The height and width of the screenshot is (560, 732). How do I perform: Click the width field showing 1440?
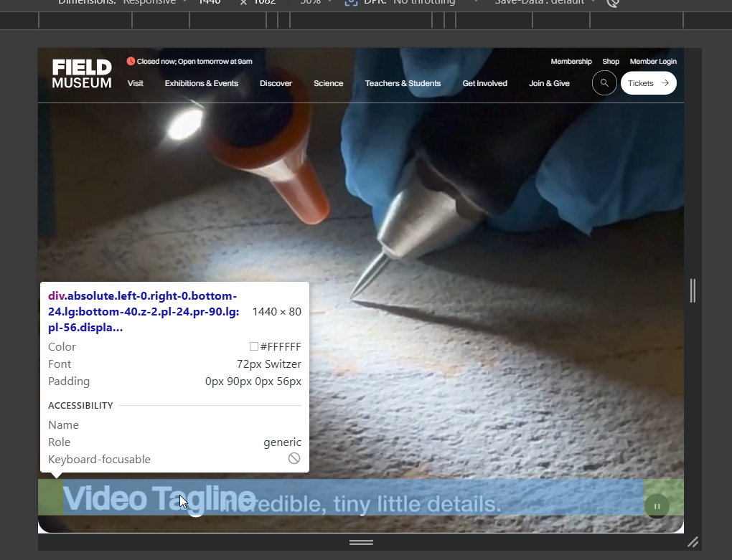click(209, 2)
